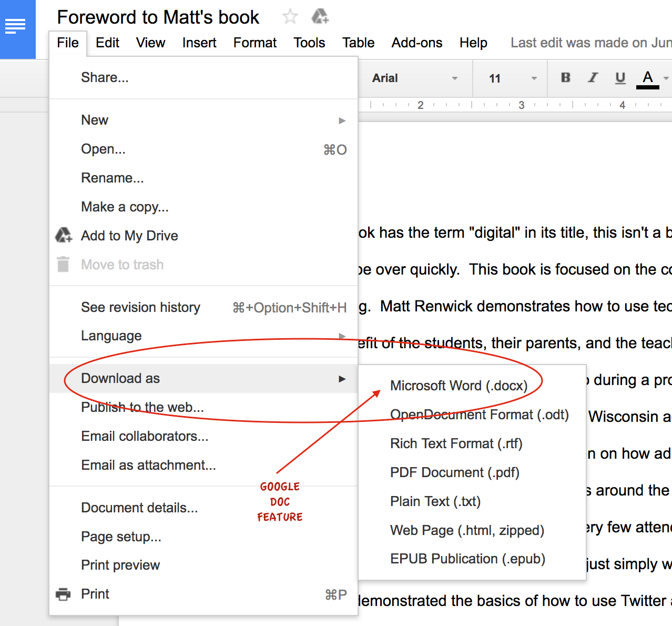672x626 pixels.
Task: Expand the Language submenu
Action: [203, 336]
